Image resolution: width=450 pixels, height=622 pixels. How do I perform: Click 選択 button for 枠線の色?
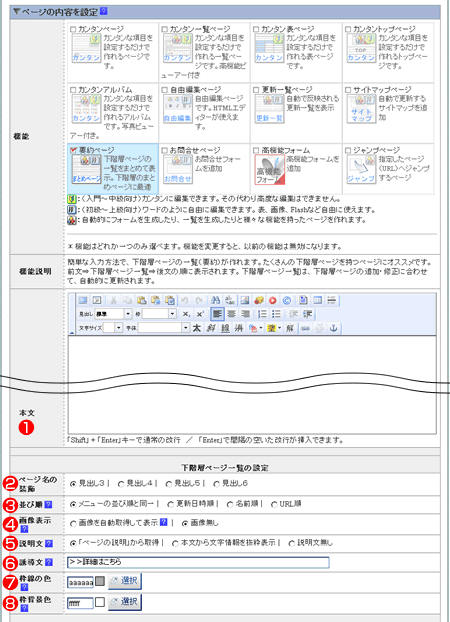click(x=125, y=581)
